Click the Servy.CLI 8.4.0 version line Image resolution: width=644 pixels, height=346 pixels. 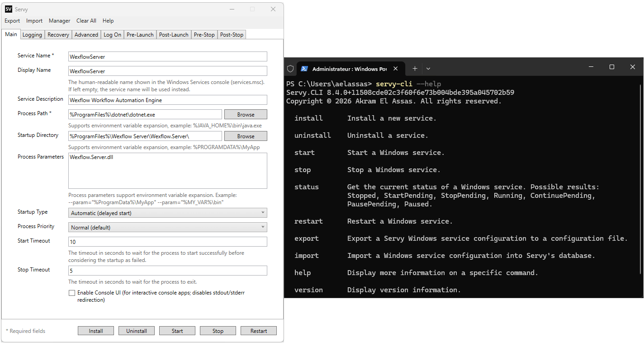[x=400, y=93]
